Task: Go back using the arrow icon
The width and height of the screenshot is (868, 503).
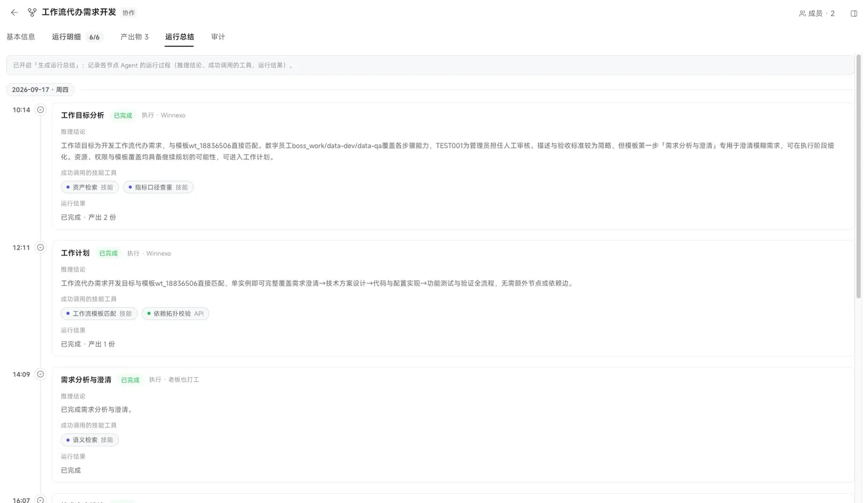Action: (x=14, y=12)
